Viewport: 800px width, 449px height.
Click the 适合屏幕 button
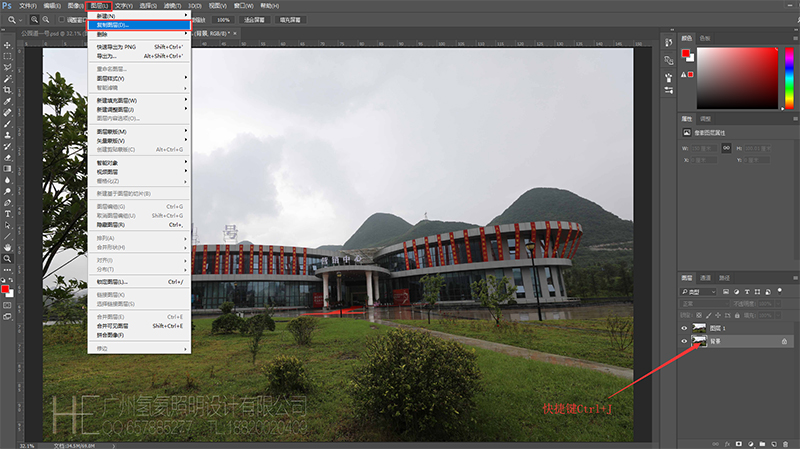coord(254,19)
